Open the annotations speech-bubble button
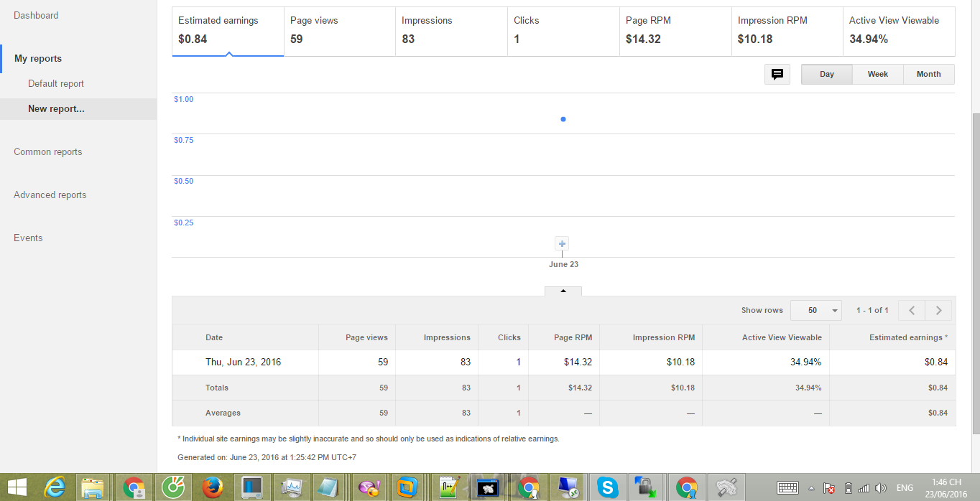The width and height of the screenshot is (980, 501). pyautogui.click(x=777, y=74)
